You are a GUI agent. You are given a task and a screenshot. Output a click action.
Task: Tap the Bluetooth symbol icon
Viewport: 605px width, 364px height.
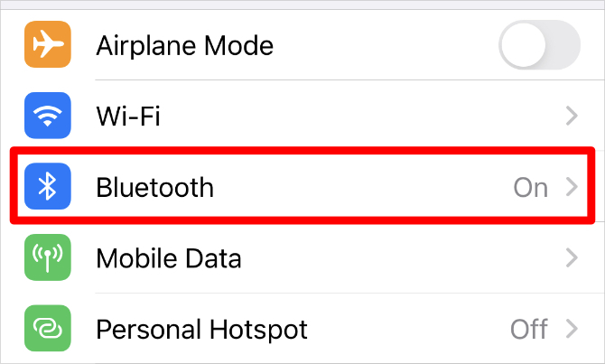click(x=48, y=186)
